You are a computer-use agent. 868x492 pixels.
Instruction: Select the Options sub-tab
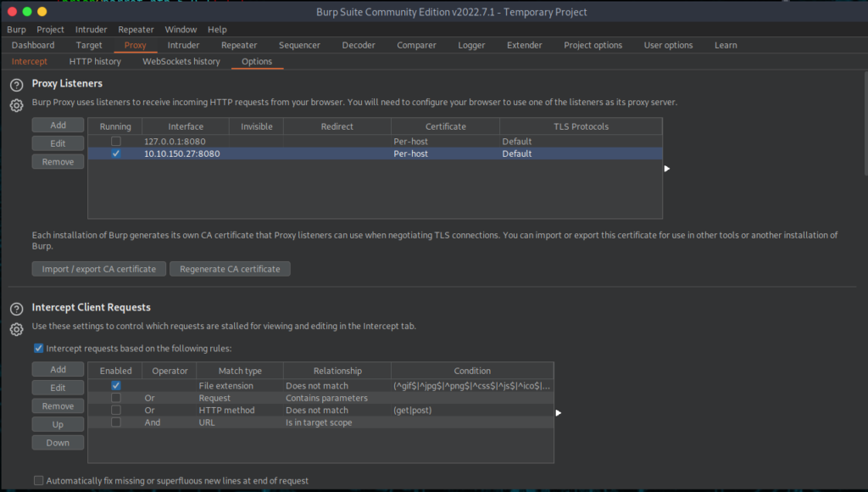pyautogui.click(x=257, y=61)
